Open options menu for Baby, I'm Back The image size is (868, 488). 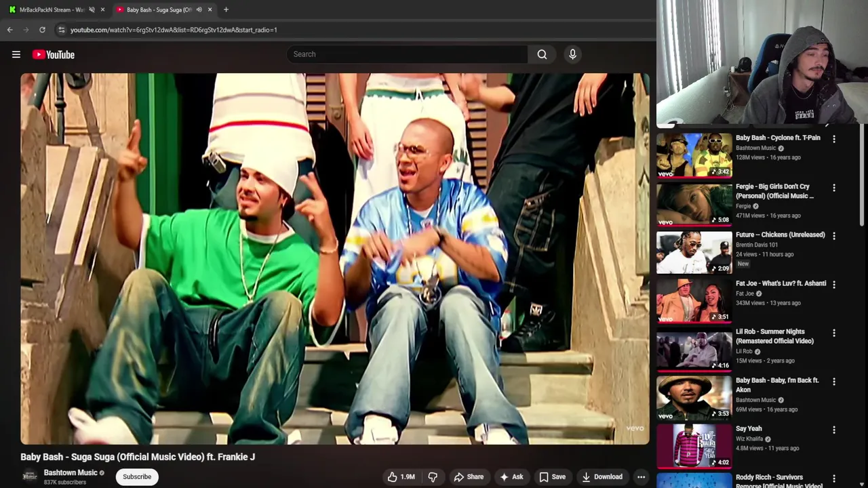834,382
